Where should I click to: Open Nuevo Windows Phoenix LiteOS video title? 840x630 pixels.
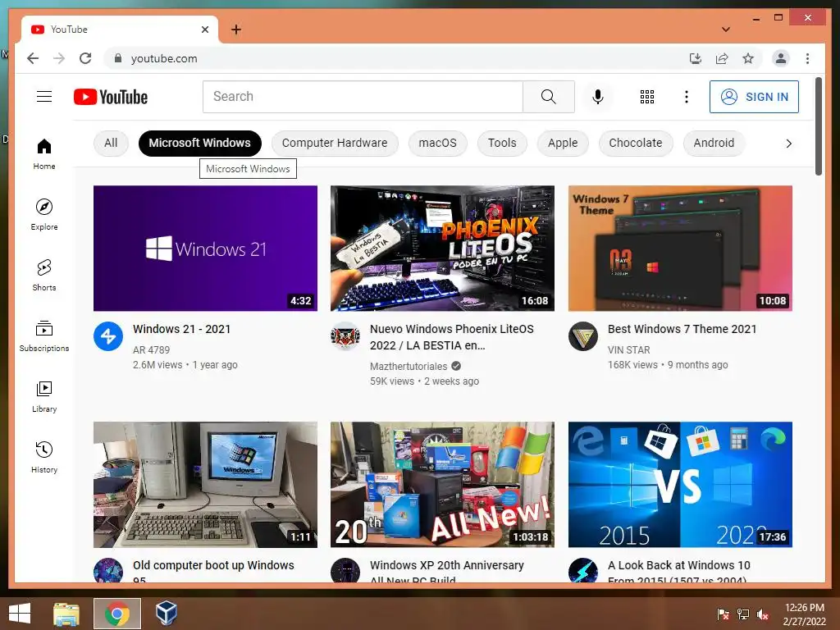pyautogui.click(x=452, y=337)
